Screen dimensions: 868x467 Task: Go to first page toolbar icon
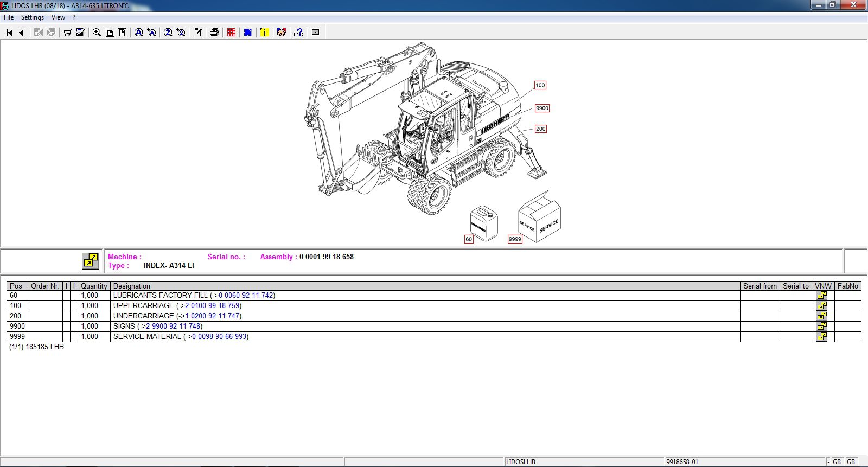click(x=9, y=33)
